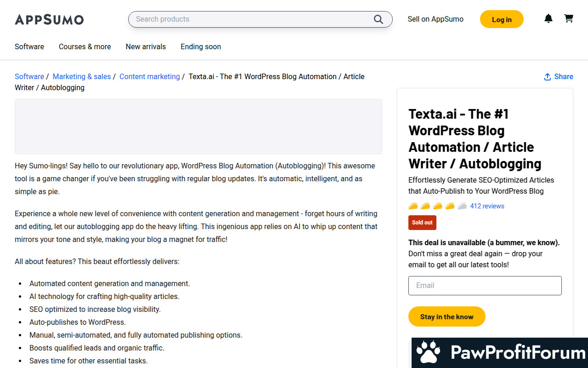Viewport: 588px width, 368px height.
Task: Click the taco rating icons
Action: click(437, 206)
